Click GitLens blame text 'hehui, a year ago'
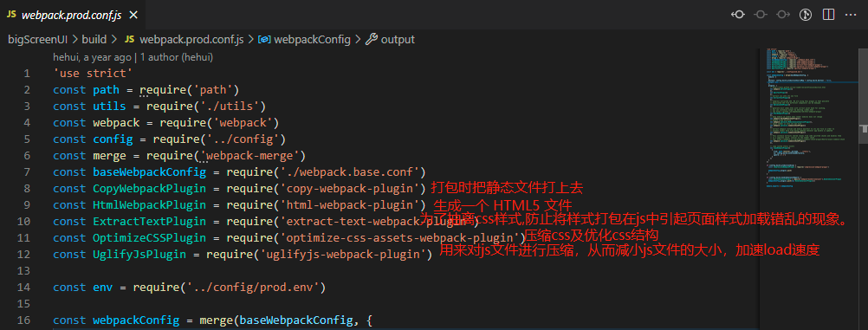This screenshot has height=330, width=868. [x=92, y=57]
